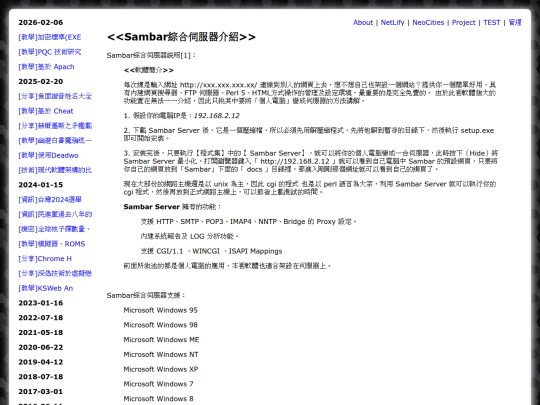This screenshot has width=540, height=405.
Task: Open the 管理 admin link
Action: (x=515, y=22)
